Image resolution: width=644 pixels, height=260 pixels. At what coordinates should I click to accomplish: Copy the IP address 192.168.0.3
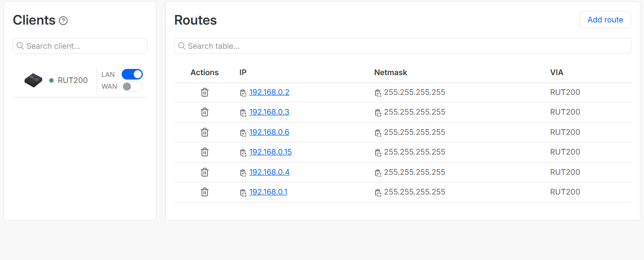tap(243, 113)
